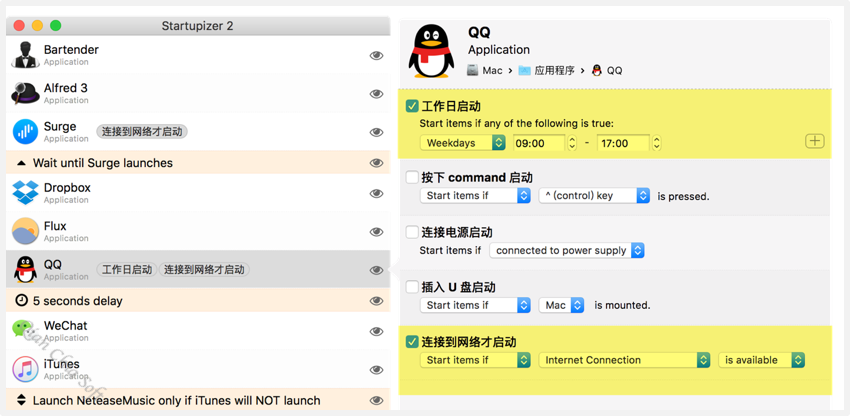This screenshot has width=850, height=416.
Task: Open Start items if dropdown for mounted volume
Action: [475, 305]
